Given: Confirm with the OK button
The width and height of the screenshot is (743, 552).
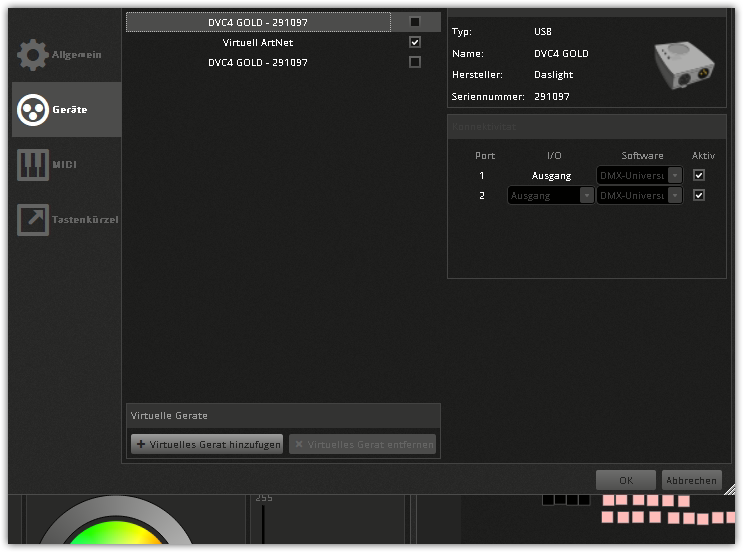Looking at the screenshot, I should 625,480.
